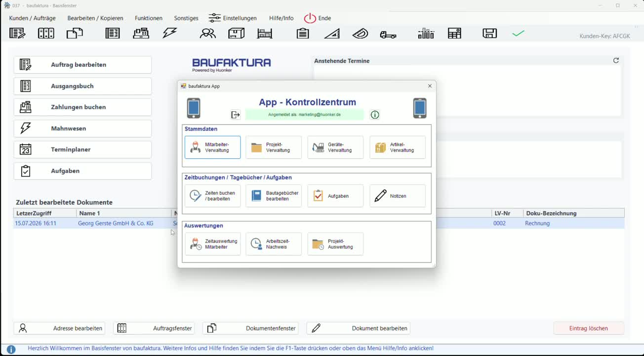Click the LV-Nr value 0002

coord(500,223)
